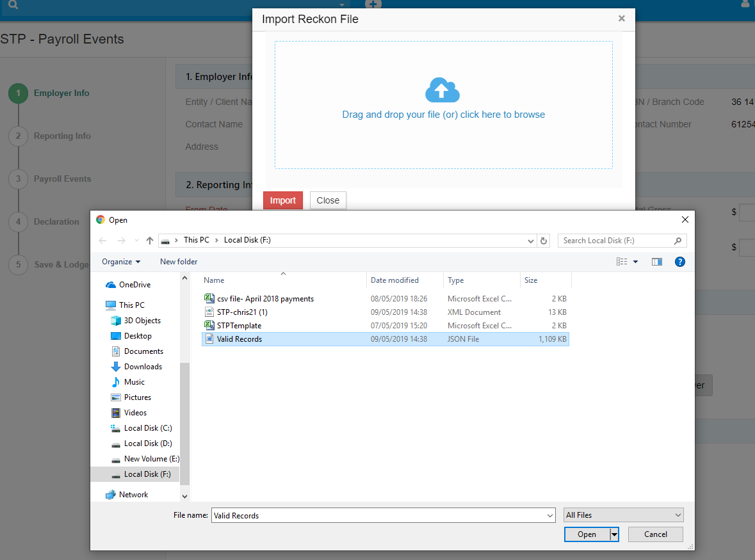The width and height of the screenshot is (755, 560).
Task: Expand the Organize menu
Action: [121, 262]
